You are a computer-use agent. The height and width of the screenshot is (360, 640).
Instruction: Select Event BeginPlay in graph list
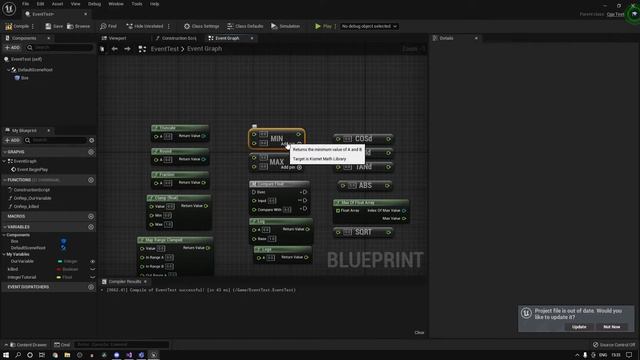(x=29, y=169)
